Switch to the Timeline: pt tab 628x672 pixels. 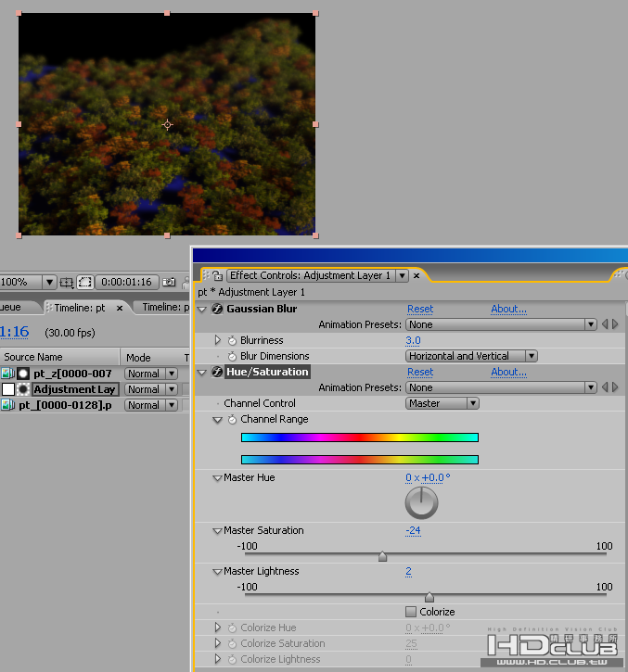click(79, 308)
